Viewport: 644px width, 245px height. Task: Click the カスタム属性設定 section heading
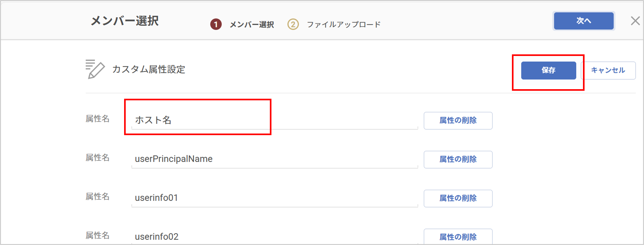click(x=149, y=69)
